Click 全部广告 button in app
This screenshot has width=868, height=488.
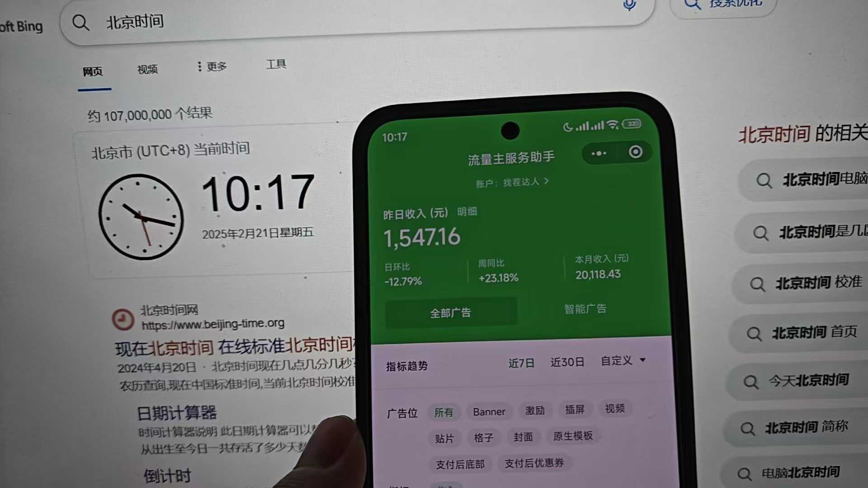pos(451,312)
